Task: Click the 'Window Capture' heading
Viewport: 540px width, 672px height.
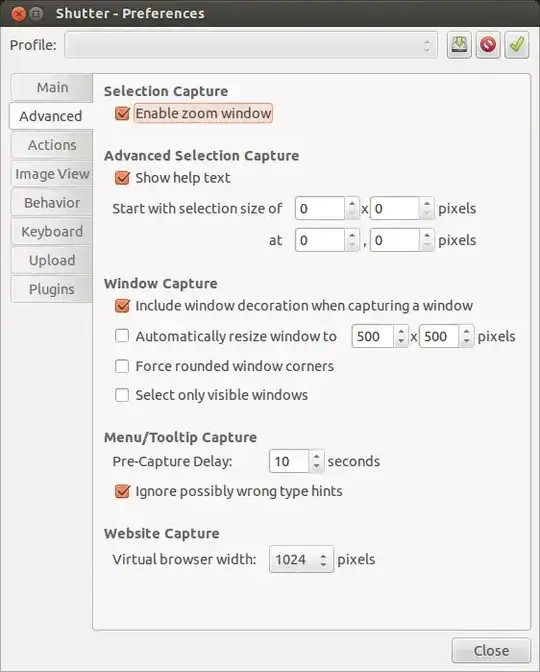Action: click(161, 283)
